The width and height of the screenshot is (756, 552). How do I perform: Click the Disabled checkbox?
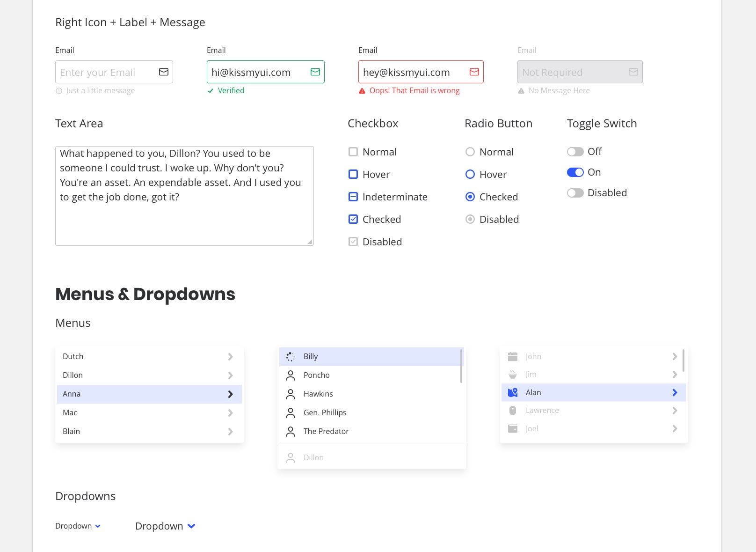tap(353, 242)
